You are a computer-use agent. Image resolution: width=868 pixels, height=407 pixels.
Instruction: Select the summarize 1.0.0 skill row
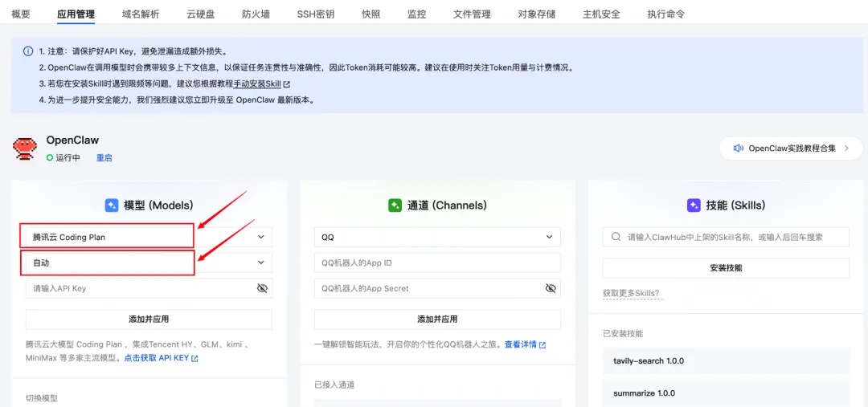726,393
